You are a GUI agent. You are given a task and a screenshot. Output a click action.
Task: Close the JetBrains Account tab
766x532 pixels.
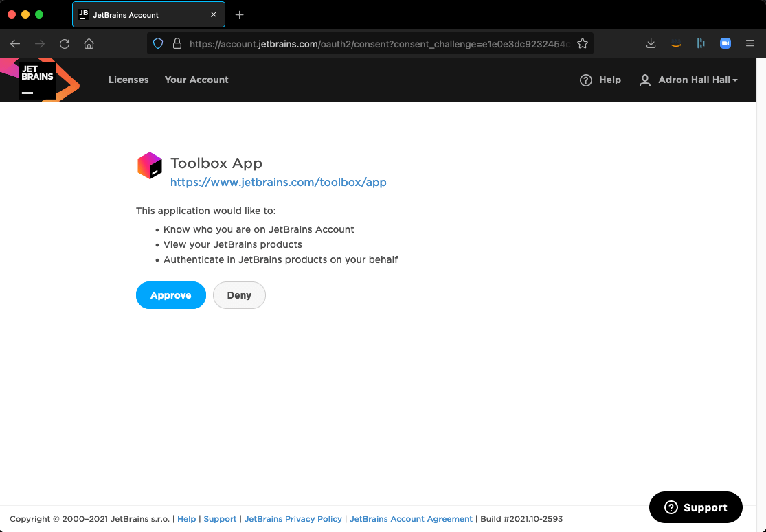coord(214,14)
